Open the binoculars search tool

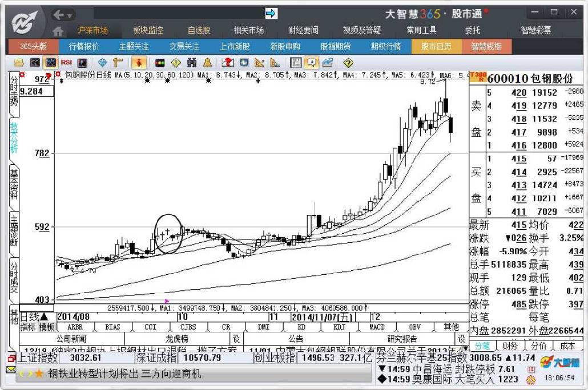(x=192, y=63)
